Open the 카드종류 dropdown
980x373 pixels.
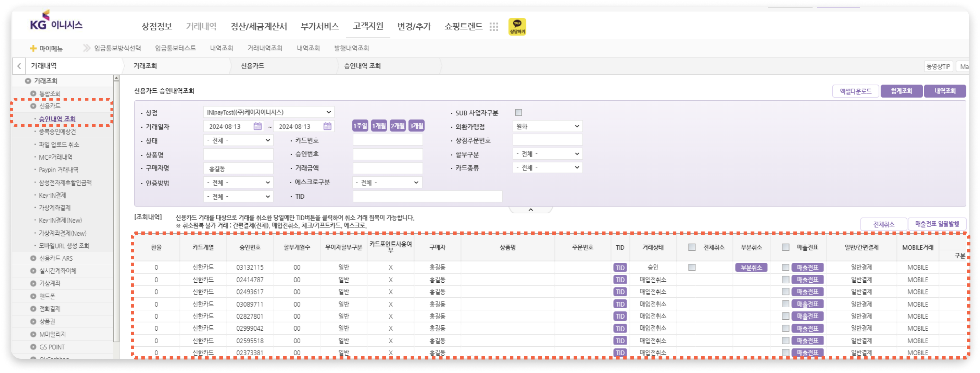point(547,167)
